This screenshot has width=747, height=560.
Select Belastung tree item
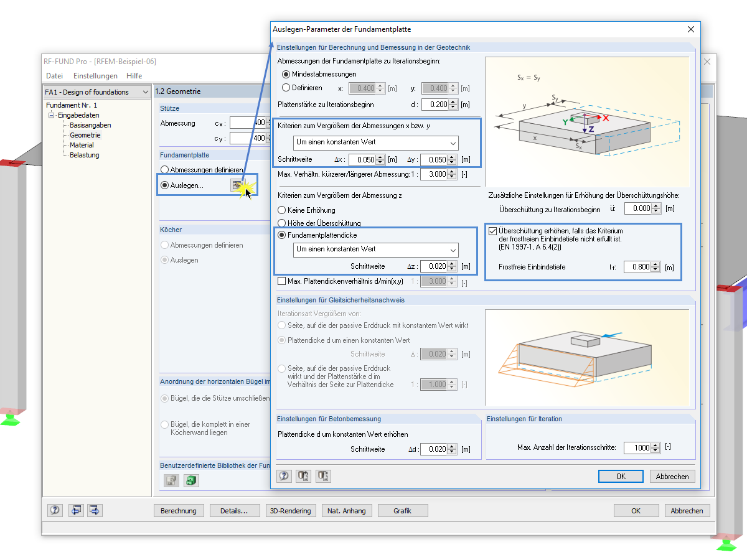point(84,155)
